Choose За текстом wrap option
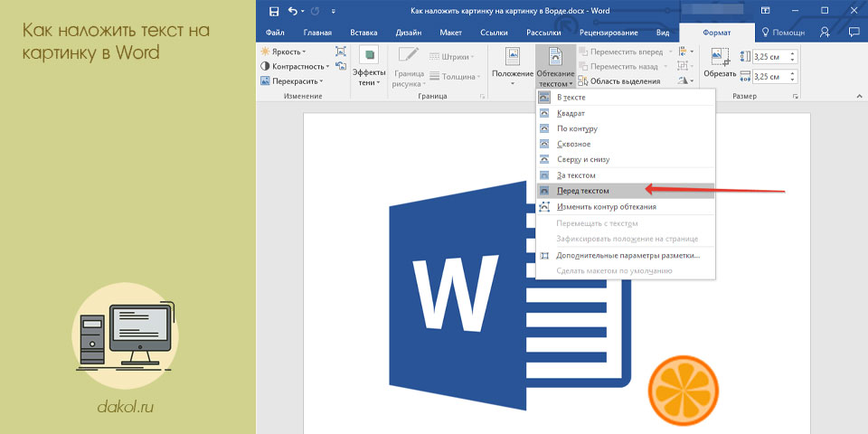The width and height of the screenshot is (868, 434). [626, 175]
